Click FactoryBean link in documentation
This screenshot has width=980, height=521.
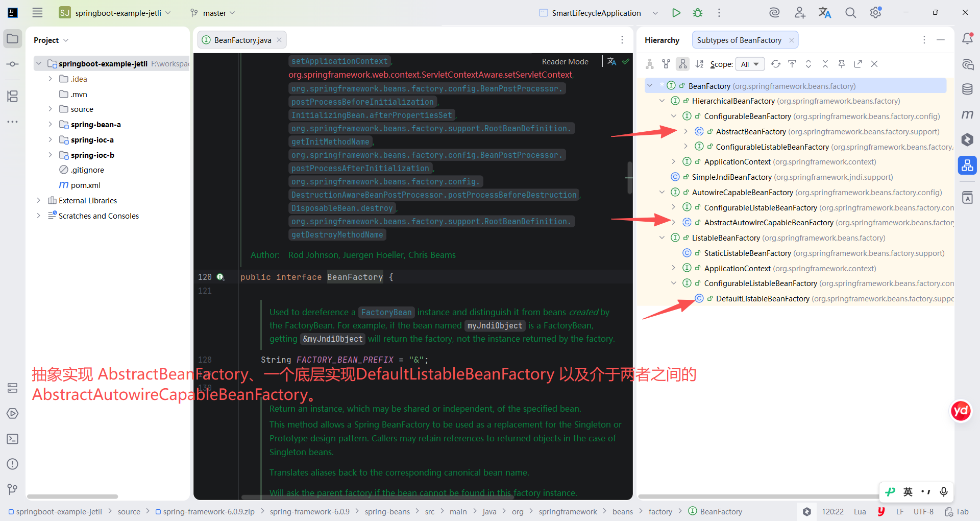[x=386, y=312]
